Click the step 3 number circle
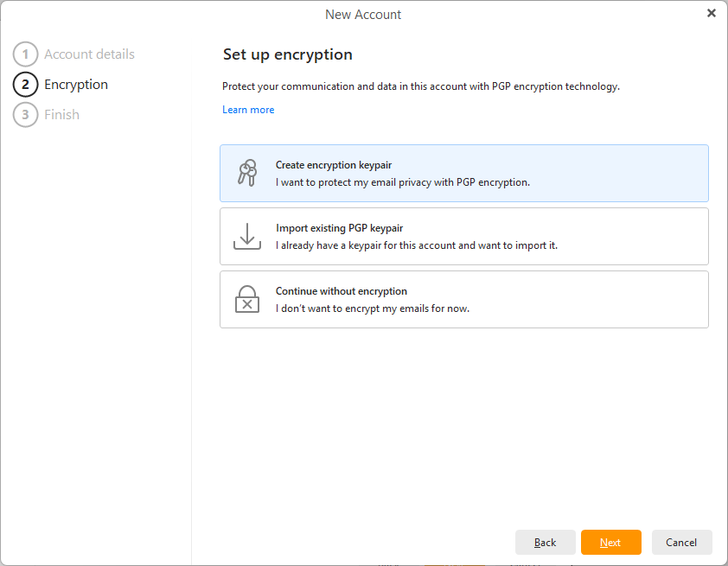 (x=26, y=114)
